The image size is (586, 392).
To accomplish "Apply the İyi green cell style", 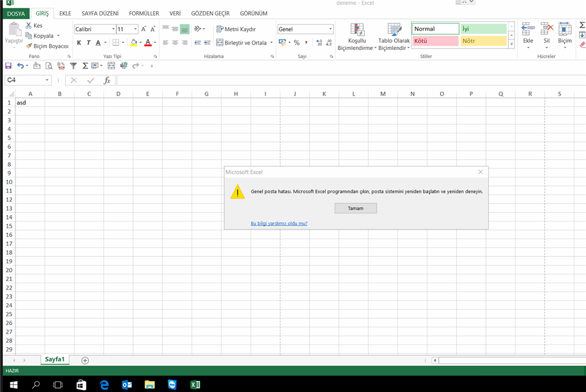I will click(484, 29).
